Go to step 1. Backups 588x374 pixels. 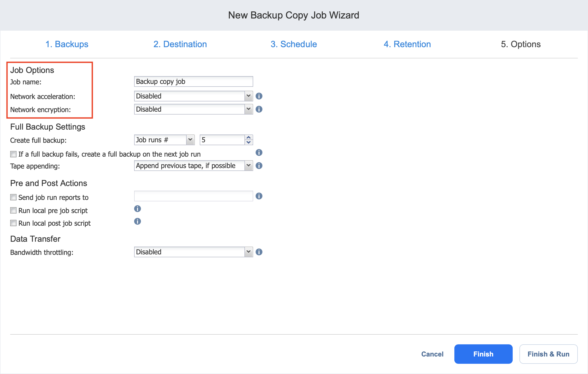pos(67,44)
